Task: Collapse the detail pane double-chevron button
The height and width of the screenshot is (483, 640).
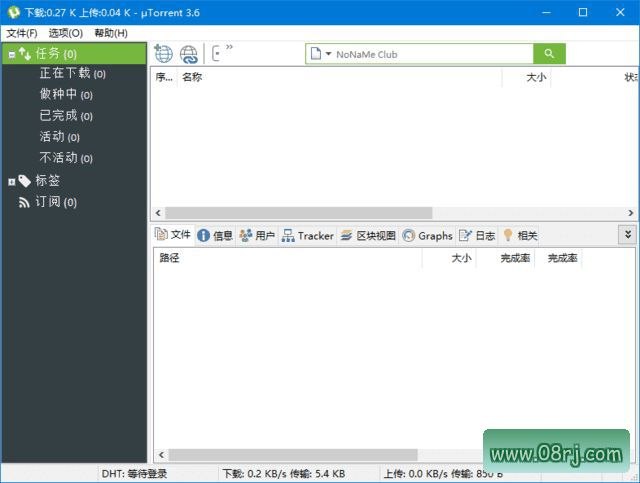Action: [x=628, y=234]
